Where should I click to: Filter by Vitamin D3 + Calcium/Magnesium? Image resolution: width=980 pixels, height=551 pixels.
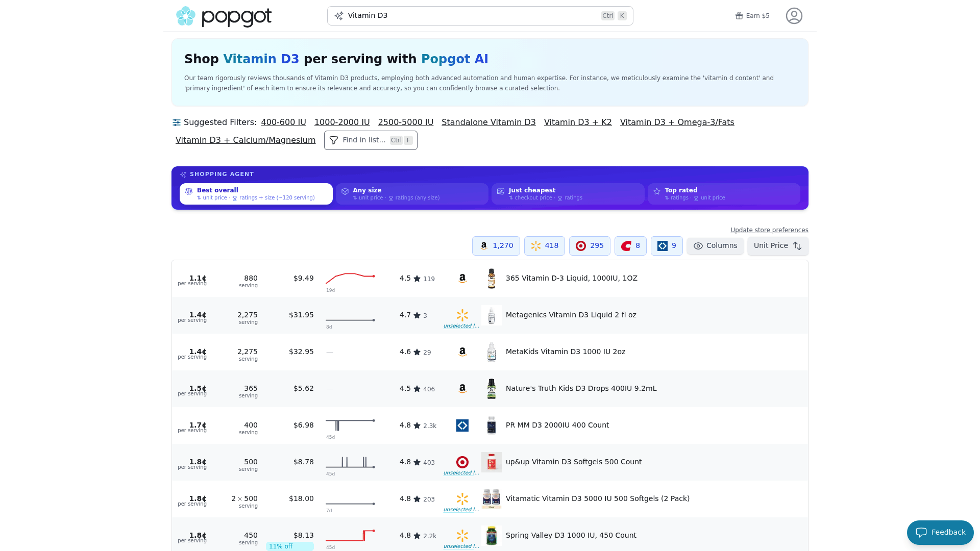[x=246, y=140]
